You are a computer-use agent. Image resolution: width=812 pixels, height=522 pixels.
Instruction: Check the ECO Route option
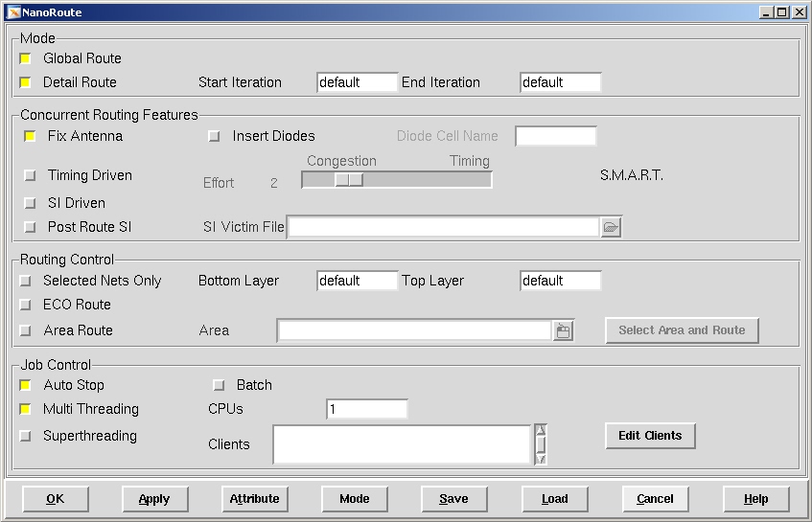tap(25, 305)
